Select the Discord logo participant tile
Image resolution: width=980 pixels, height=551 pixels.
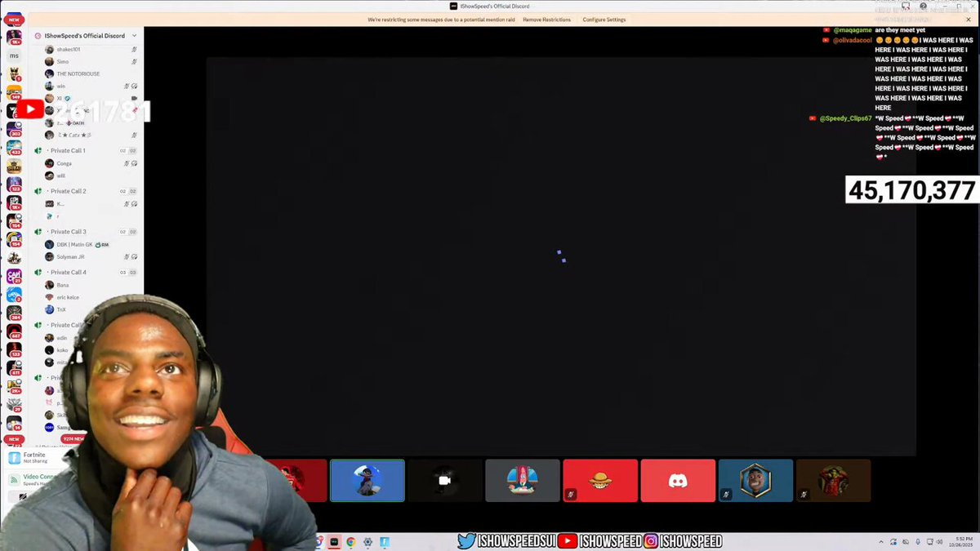point(678,480)
